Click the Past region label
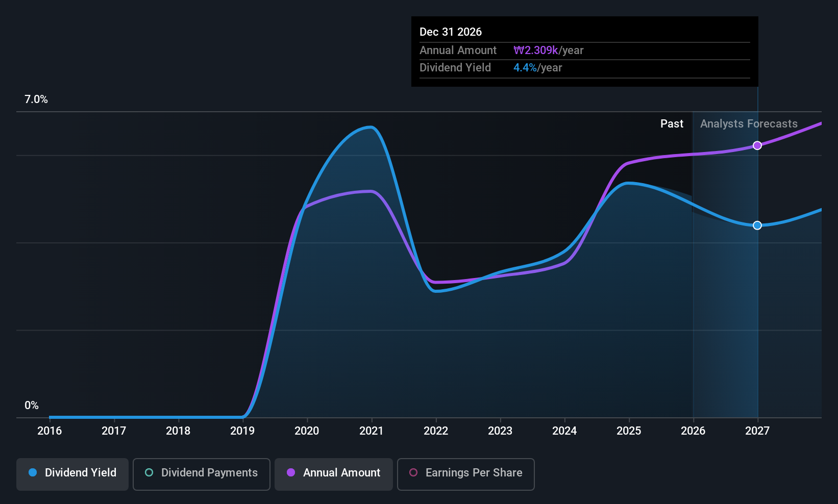The width and height of the screenshot is (838, 504). coord(672,123)
